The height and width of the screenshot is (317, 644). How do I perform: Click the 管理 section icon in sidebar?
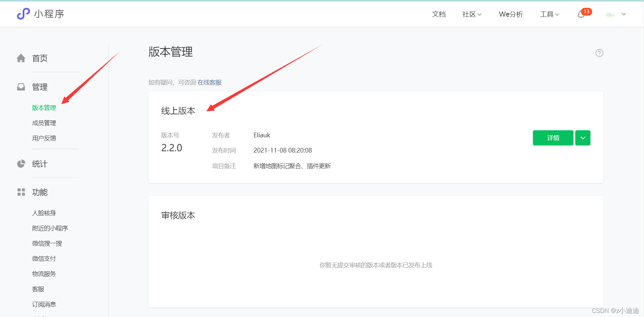pos(21,87)
